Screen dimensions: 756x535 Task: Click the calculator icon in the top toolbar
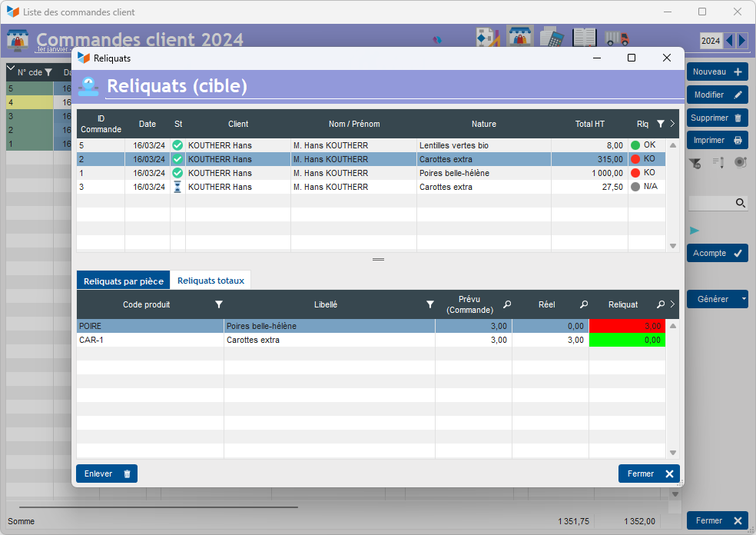click(x=550, y=38)
